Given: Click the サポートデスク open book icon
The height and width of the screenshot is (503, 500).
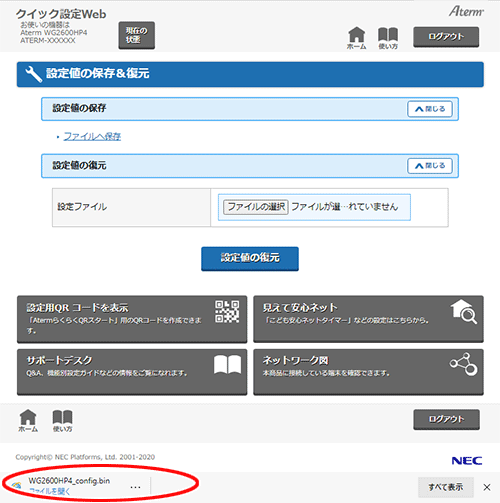Looking at the screenshot, I should (x=227, y=364).
